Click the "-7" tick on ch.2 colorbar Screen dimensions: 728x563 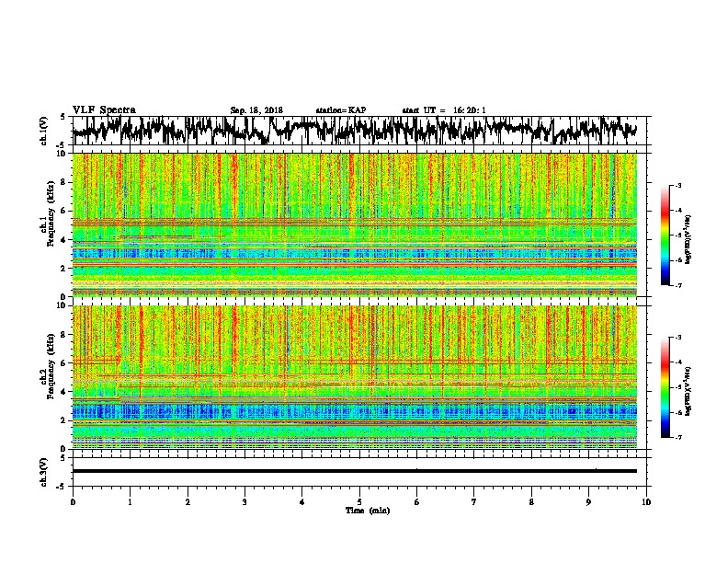click(678, 438)
